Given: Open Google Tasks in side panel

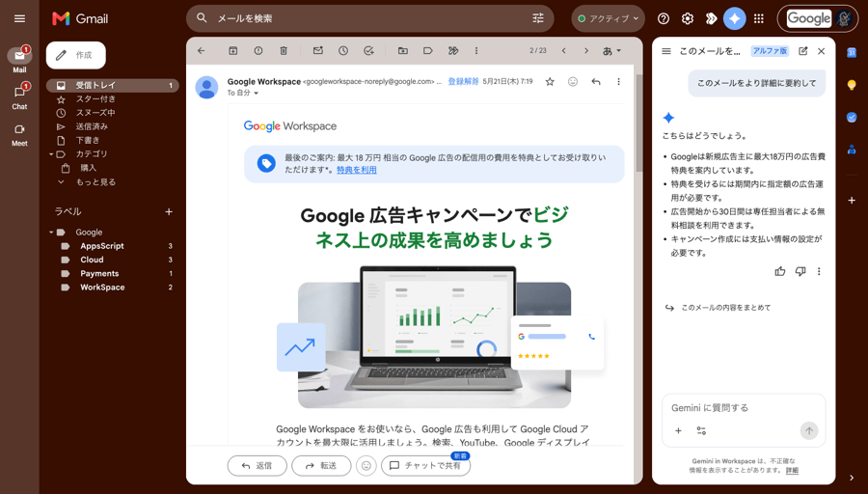Looking at the screenshot, I should [x=852, y=117].
